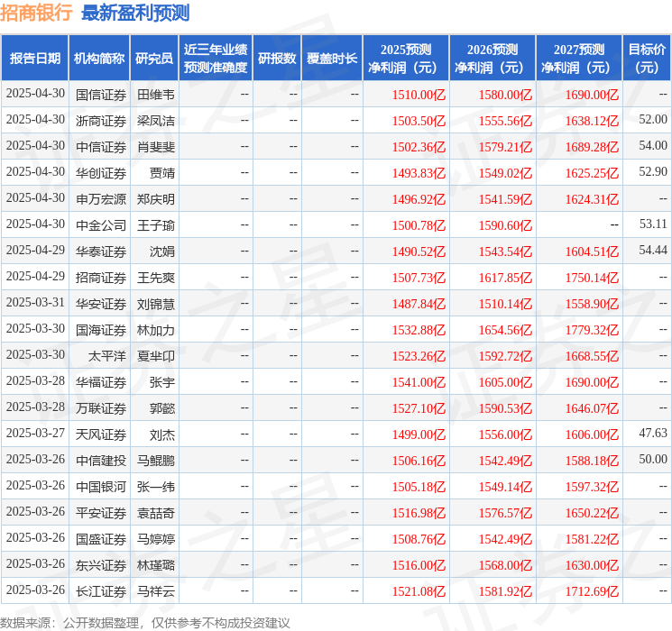
Task: Click the 目标价 column header
Action: point(647,58)
